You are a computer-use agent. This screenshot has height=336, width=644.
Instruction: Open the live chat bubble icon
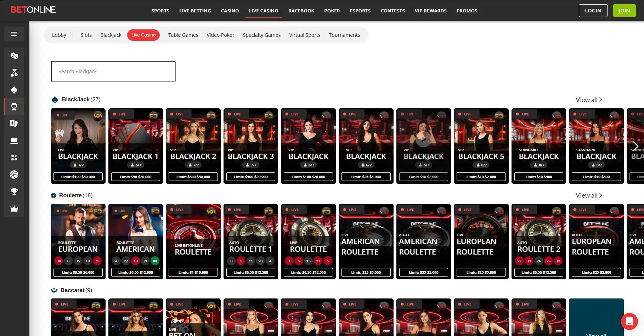pos(629,321)
